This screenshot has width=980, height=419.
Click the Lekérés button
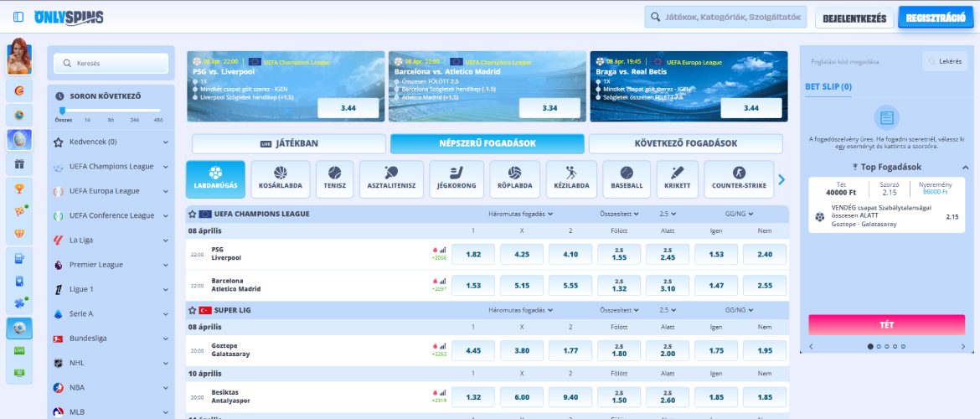(944, 62)
